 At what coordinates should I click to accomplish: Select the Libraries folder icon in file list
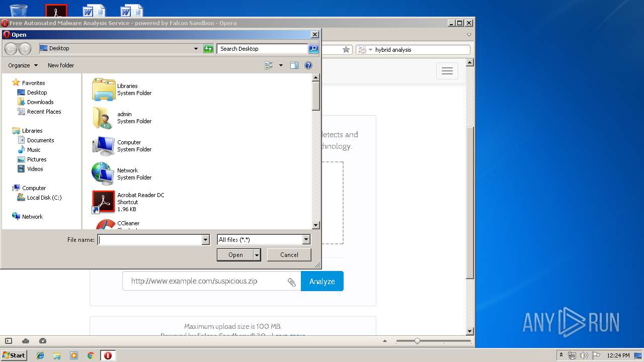coord(104,89)
